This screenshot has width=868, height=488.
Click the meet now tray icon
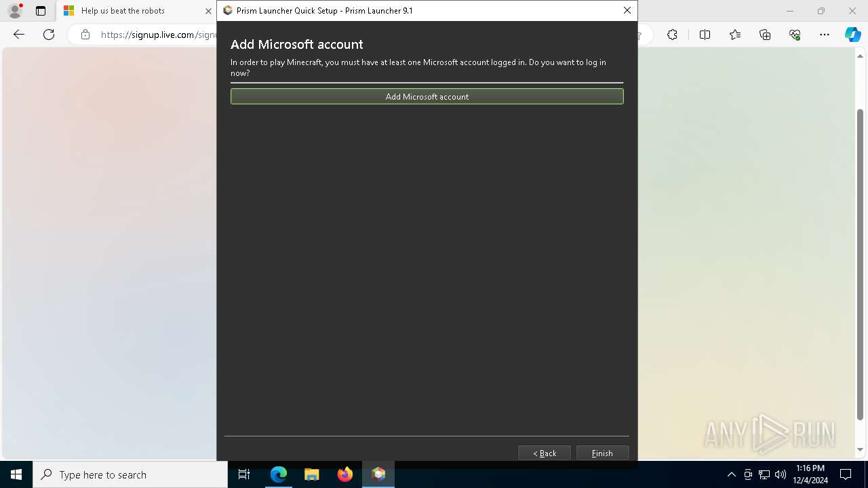pyautogui.click(x=748, y=474)
